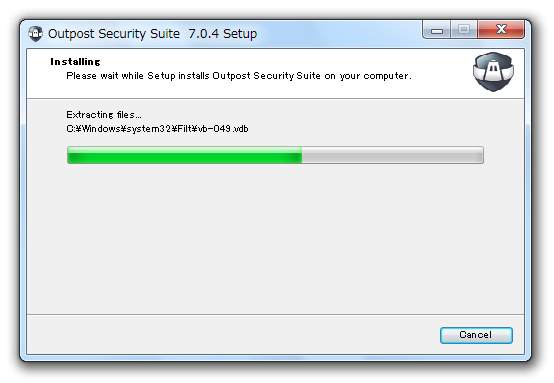The height and width of the screenshot is (383, 554).
Task: Click the "7.0.4" version number in the title
Action: (204, 34)
